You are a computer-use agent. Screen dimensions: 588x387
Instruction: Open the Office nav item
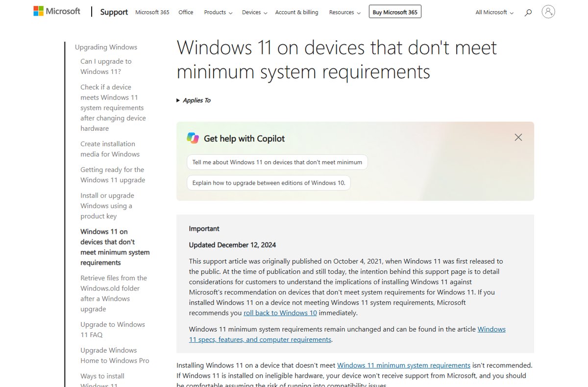[186, 12]
